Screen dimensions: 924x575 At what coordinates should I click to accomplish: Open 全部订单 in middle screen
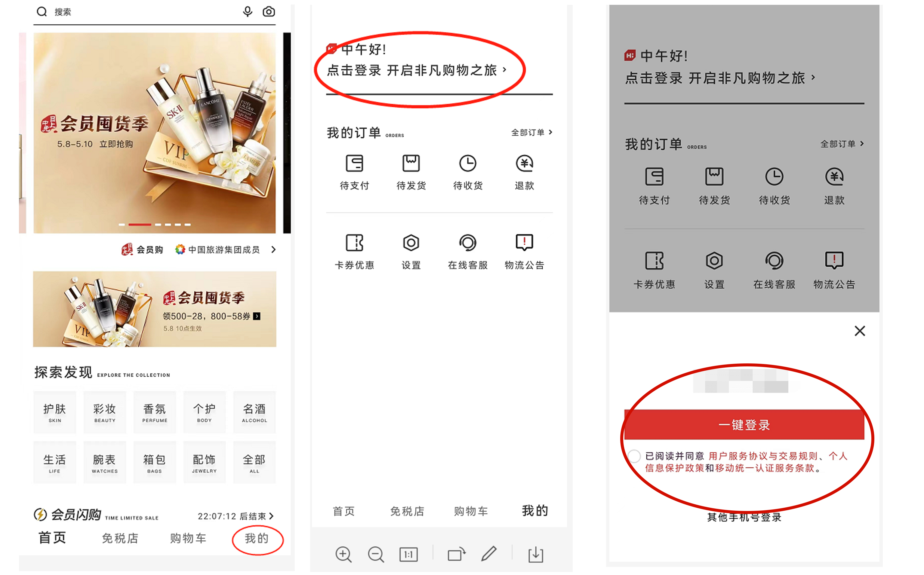point(532,132)
